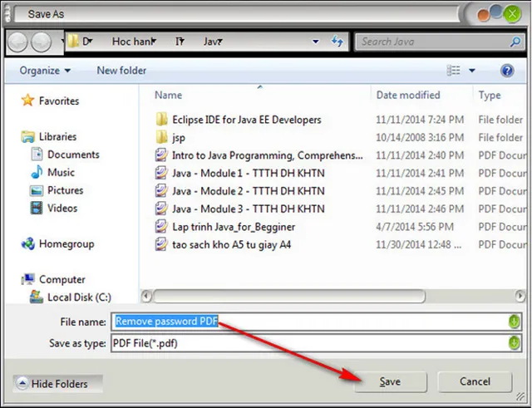Viewport: 532px width, 408px height.
Task: Close the Save As dialog window
Action: point(512,14)
